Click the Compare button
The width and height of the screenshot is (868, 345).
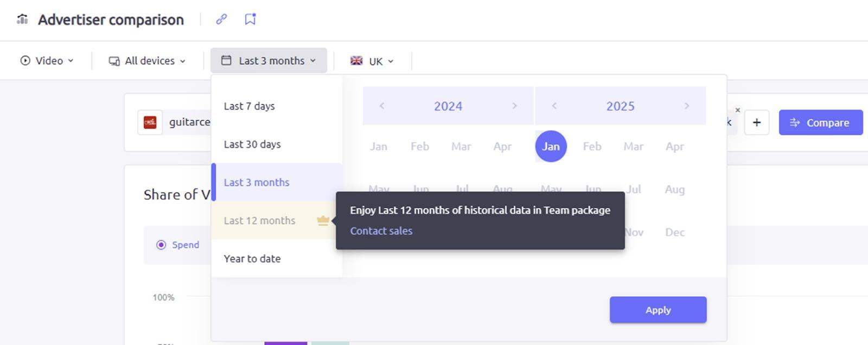(821, 123)
